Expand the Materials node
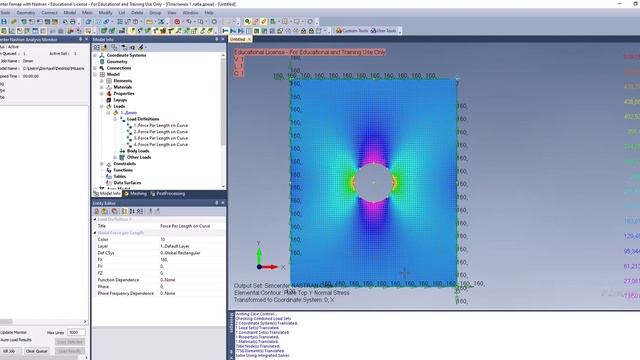This screenshot has width=640, height=360. (102, 87)
